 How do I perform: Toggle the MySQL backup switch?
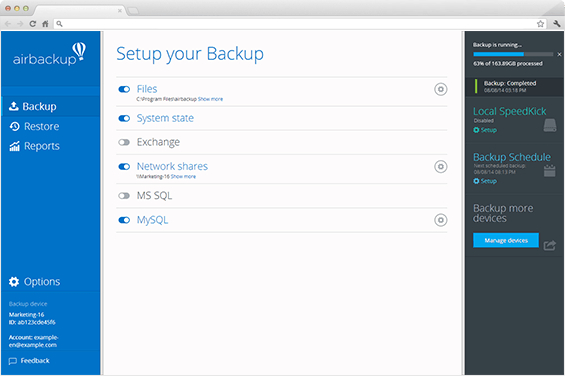pos(124,220)
